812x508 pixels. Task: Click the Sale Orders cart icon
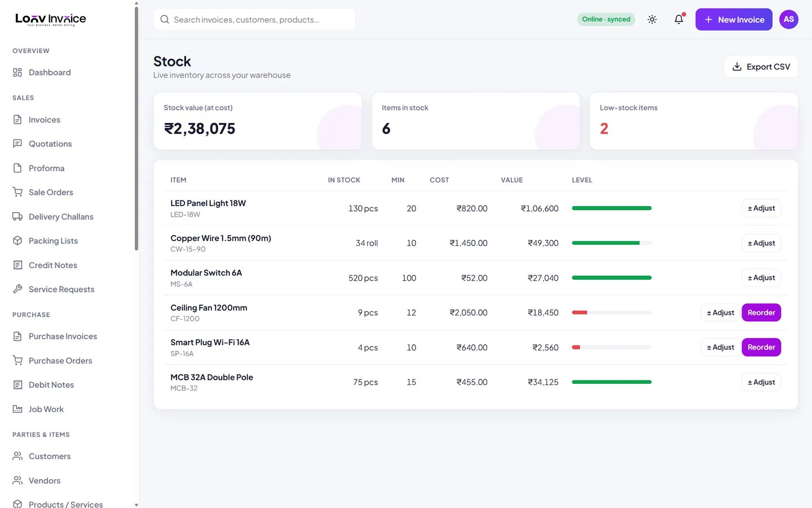(x=17, y=192)
